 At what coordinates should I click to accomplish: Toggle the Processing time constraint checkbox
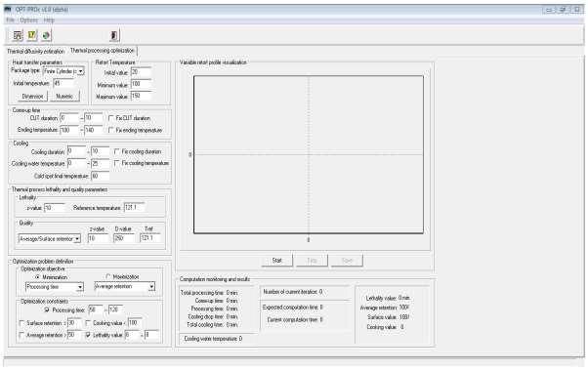click(x=47, y=310)
